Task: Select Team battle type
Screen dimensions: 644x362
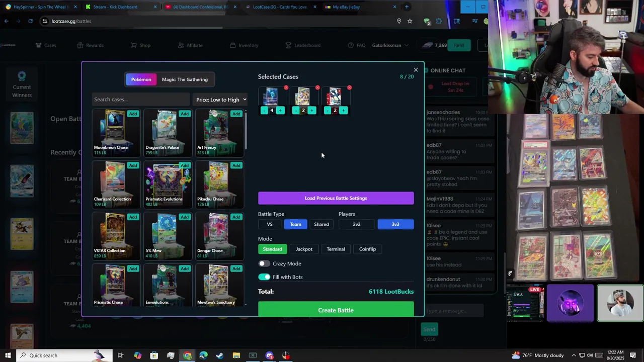Action: click(295, 224)
